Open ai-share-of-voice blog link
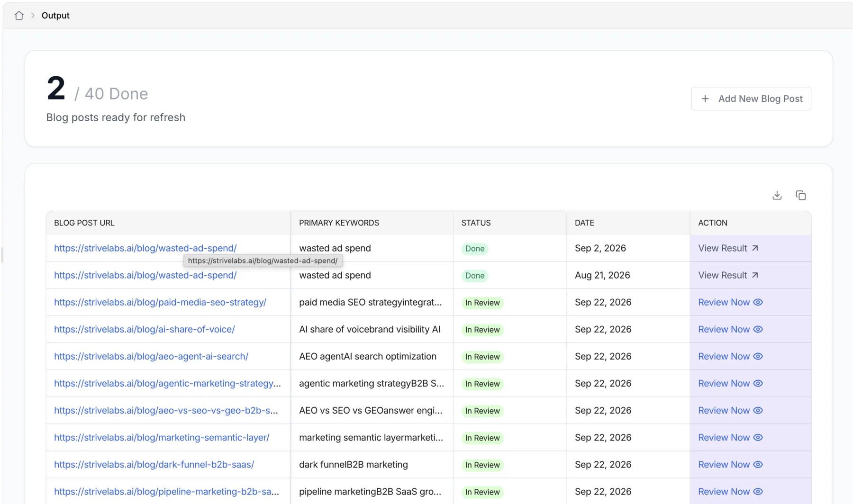Viewport: 853px width, 504px height. click(145, 329)
